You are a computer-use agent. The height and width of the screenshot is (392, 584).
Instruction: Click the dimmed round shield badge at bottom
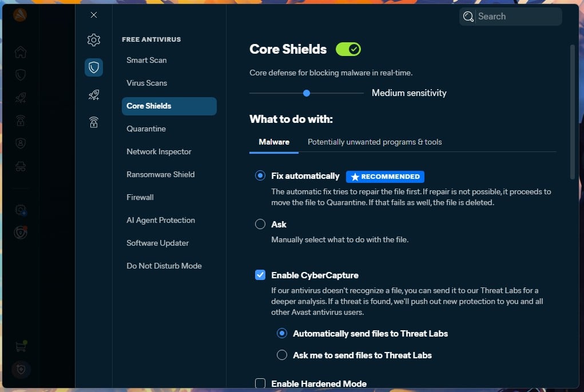point(21,369)
